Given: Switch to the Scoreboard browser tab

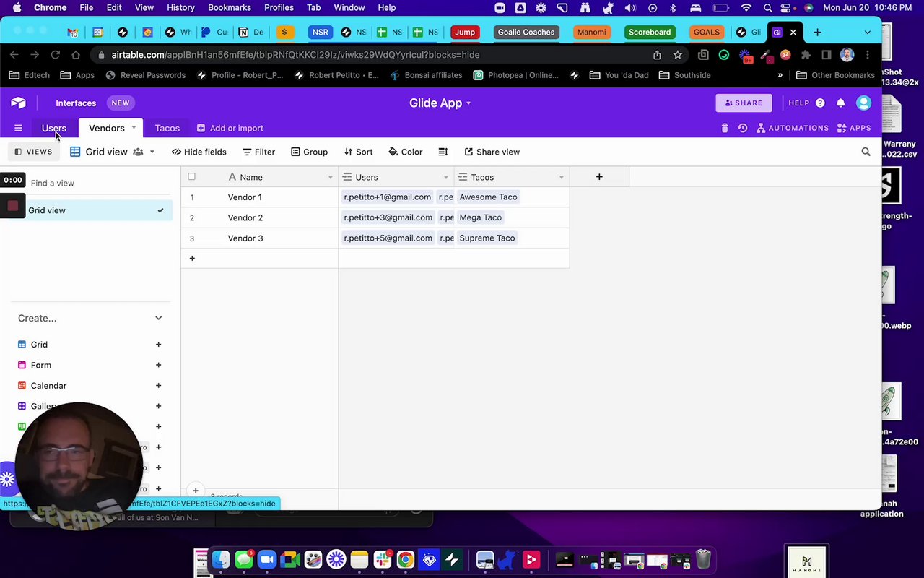Looking at the screenshot, I should pyautogui.click(x=650, y=32).
